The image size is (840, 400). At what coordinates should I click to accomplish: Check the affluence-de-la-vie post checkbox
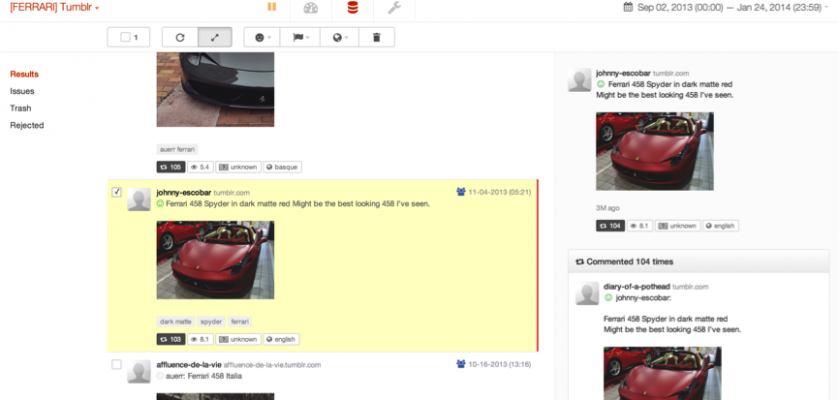(x=116, y=365)
